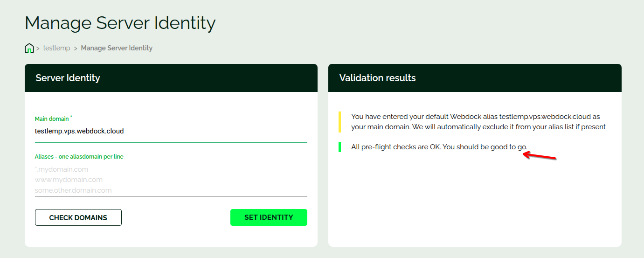Click the default Webdock alias warning message
This screenshot has height=258, width=644.
tap(478, 122)
